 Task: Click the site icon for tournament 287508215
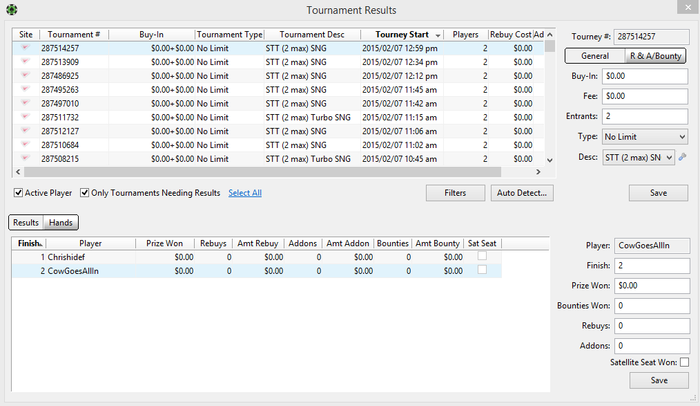click(25, 158)
